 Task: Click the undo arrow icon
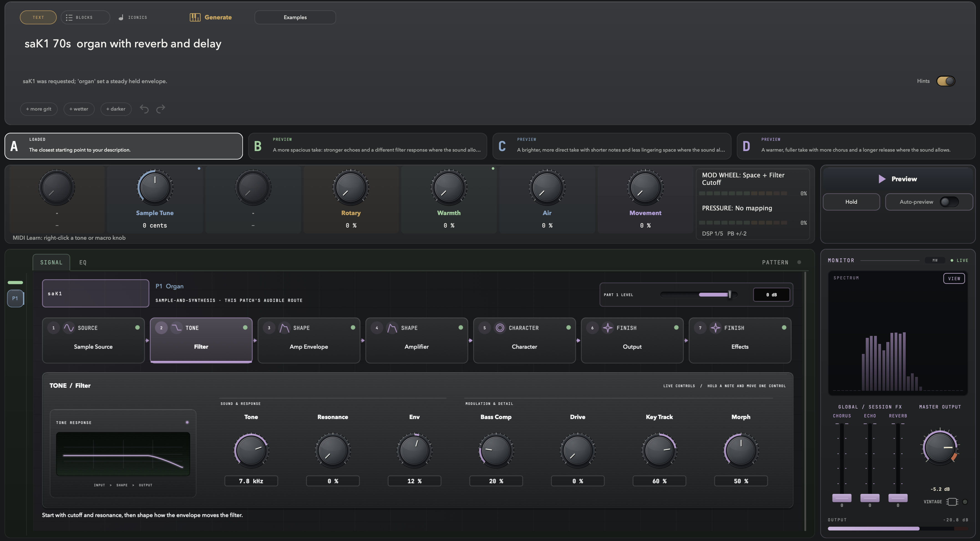tap(144, 109)
